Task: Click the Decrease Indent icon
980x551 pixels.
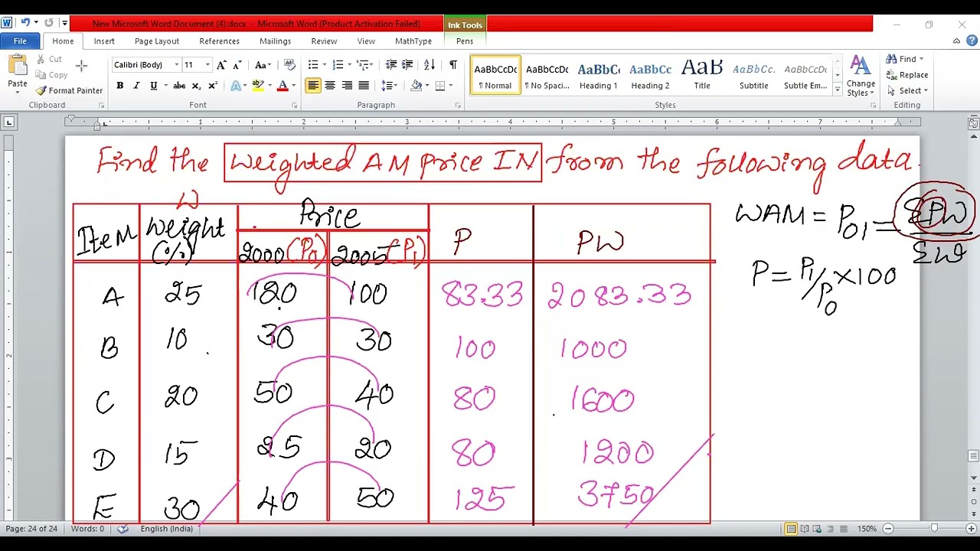Action: click(x=391, y=65)
